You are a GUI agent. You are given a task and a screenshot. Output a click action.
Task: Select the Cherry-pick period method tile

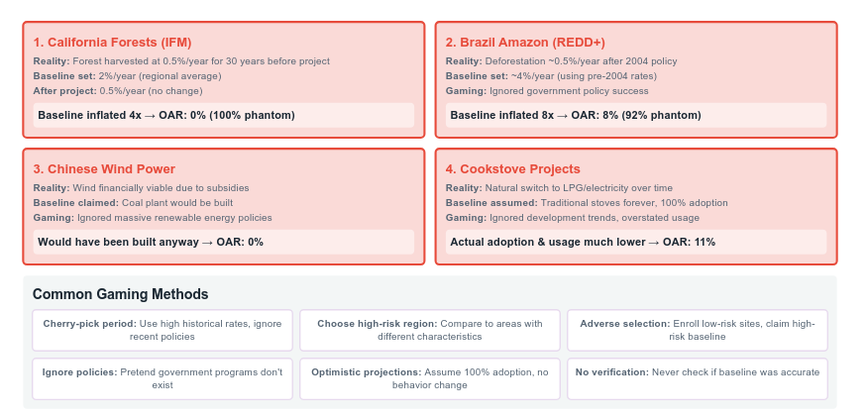(163, 330)
